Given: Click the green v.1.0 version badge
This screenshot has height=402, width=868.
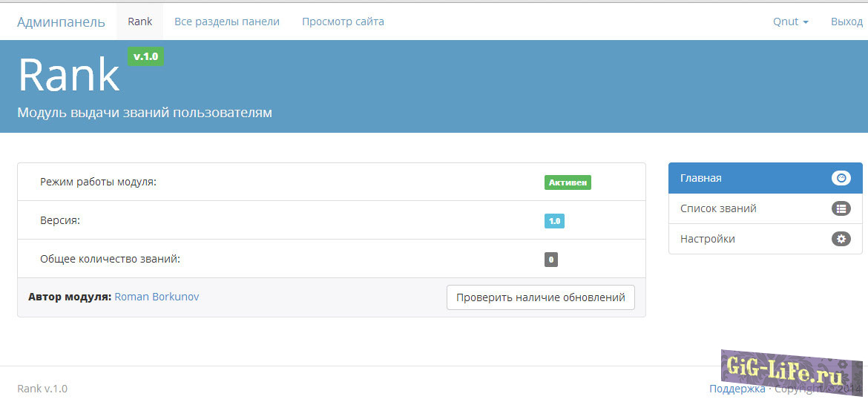Looking at the screenshot, I should 145,56.
